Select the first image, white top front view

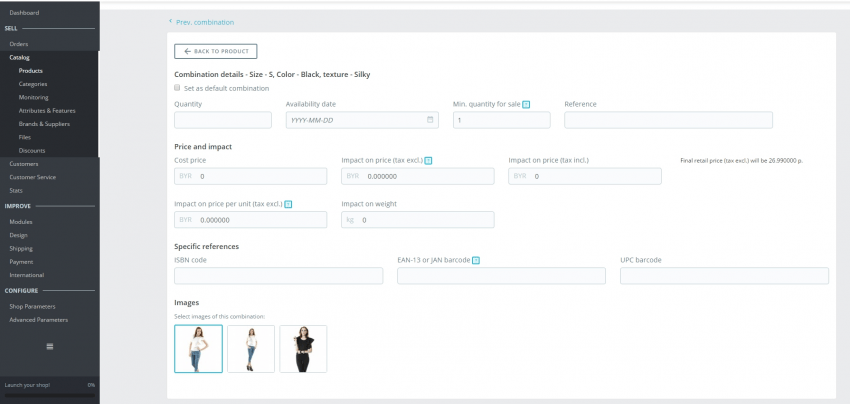198,349
